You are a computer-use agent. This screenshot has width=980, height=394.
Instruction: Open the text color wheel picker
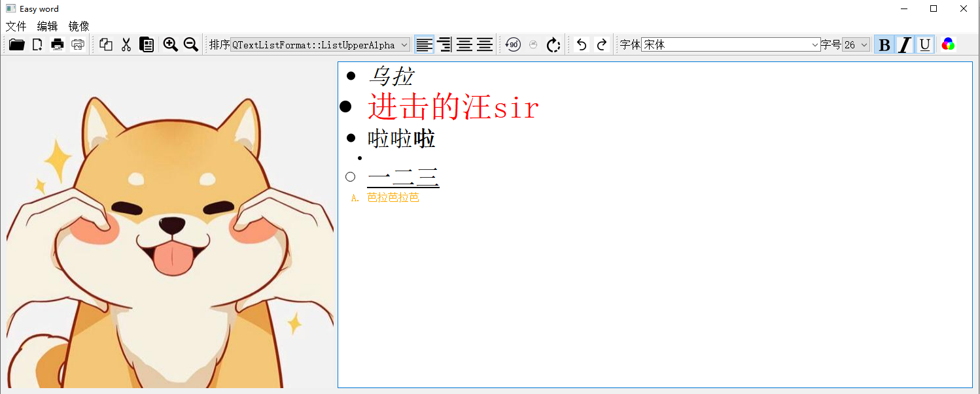click(x=948, y=44)
